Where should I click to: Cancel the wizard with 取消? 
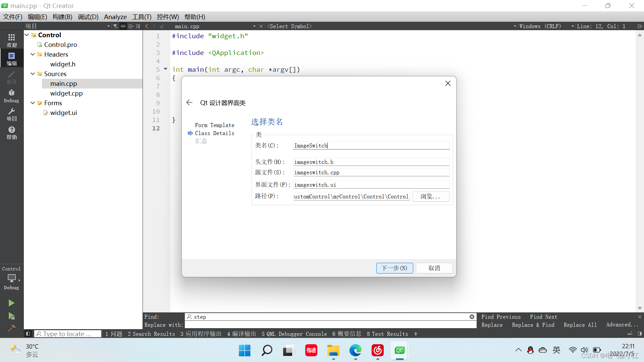tap(434, 268)
